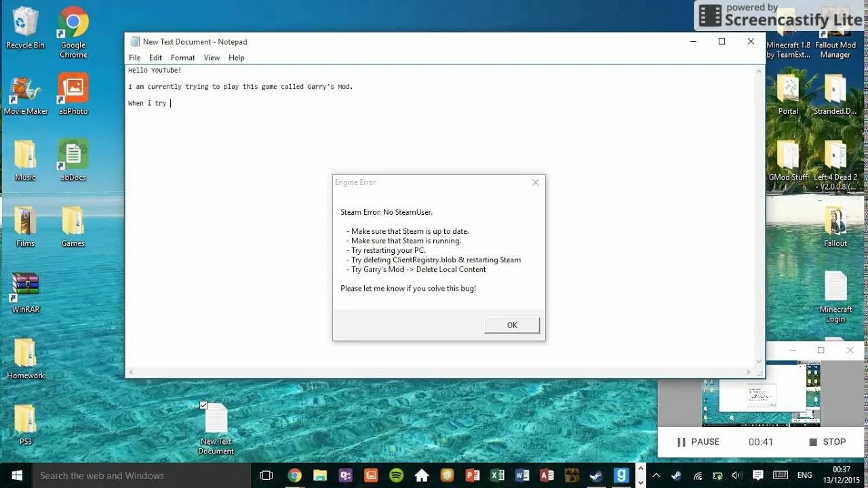Open the Stranded.D... folder on the desktop
This screenshot has width=868, height=488.
tap(835, 94)
